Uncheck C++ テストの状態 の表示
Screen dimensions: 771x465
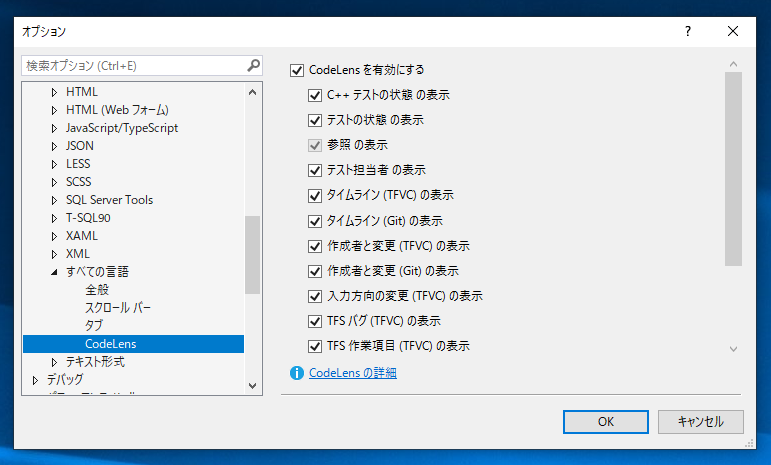[x=315, y=95]
